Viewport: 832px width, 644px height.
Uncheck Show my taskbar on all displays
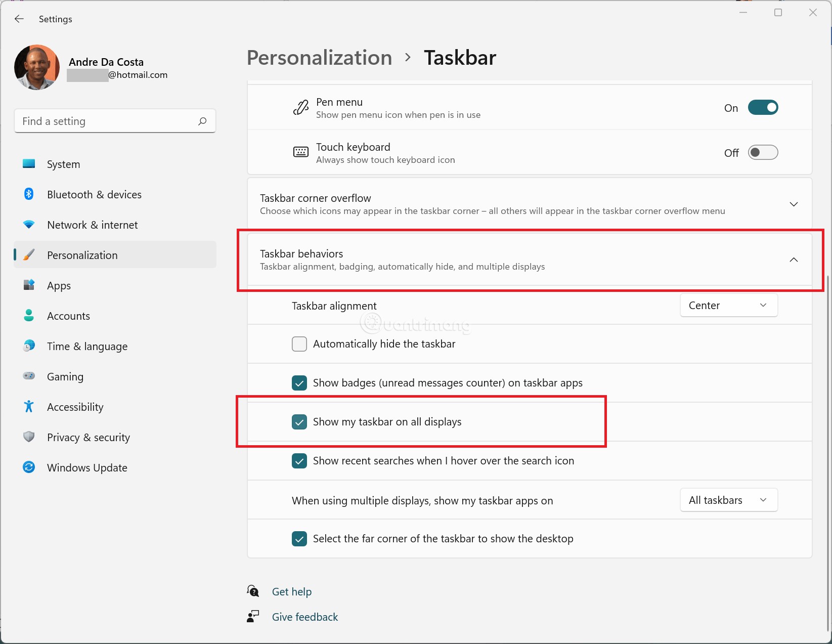coord(299,421)
